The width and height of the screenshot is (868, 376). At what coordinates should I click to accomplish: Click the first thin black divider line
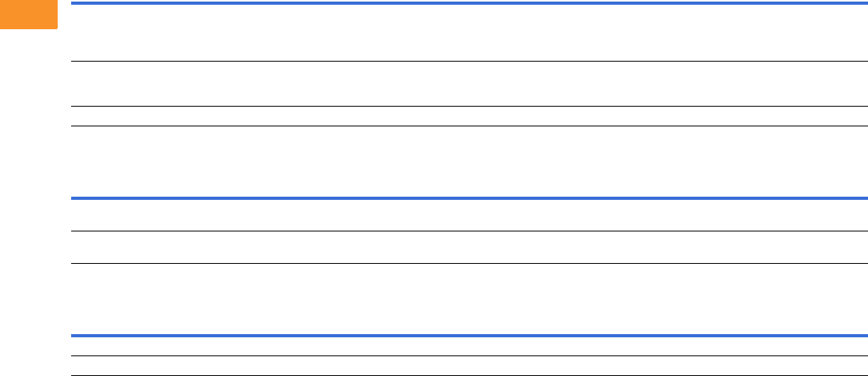click(x=470, y=62)
